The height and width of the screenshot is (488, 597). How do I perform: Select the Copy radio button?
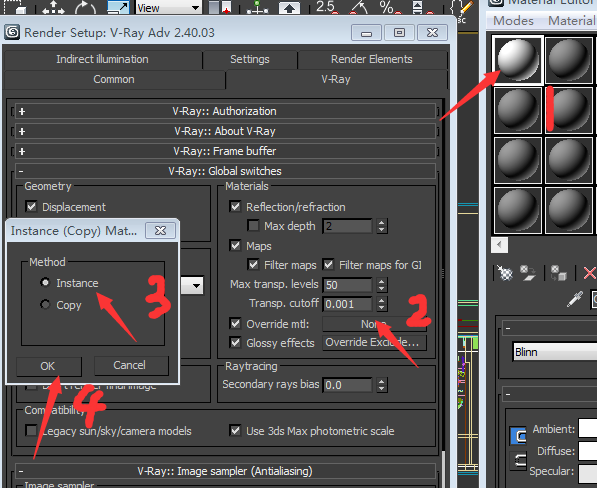pos(45,305)
